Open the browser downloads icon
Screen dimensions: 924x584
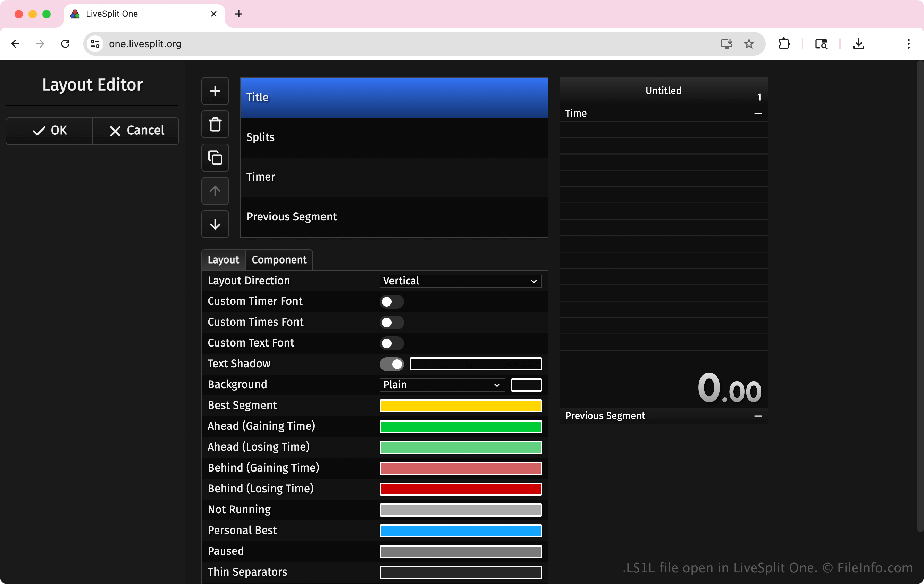click(858, 44)
